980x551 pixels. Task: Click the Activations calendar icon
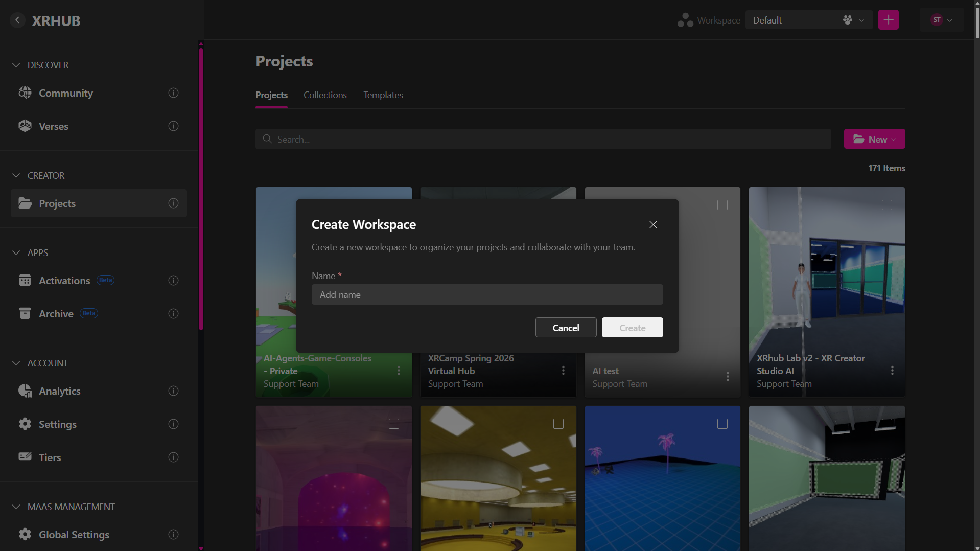tap(25, 281)
